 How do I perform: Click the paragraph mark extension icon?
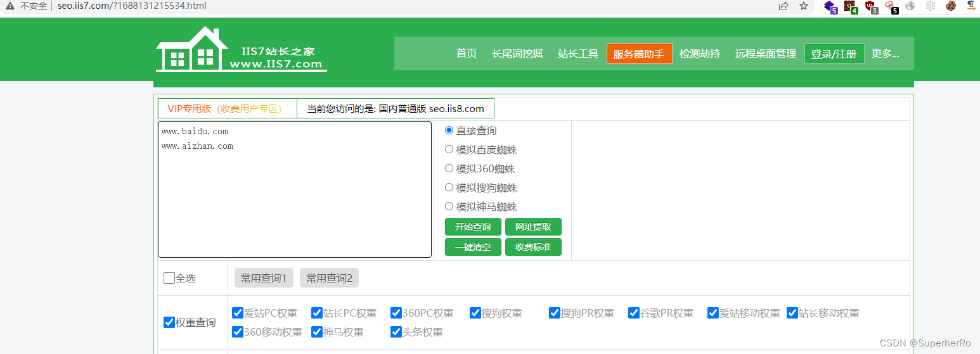pos(970,6)
